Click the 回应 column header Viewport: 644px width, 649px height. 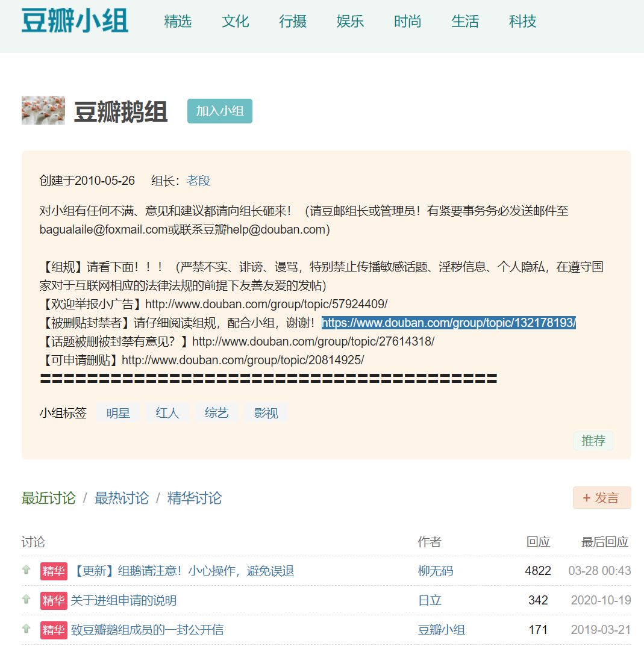pyautogui.click(x=538, y=542)
